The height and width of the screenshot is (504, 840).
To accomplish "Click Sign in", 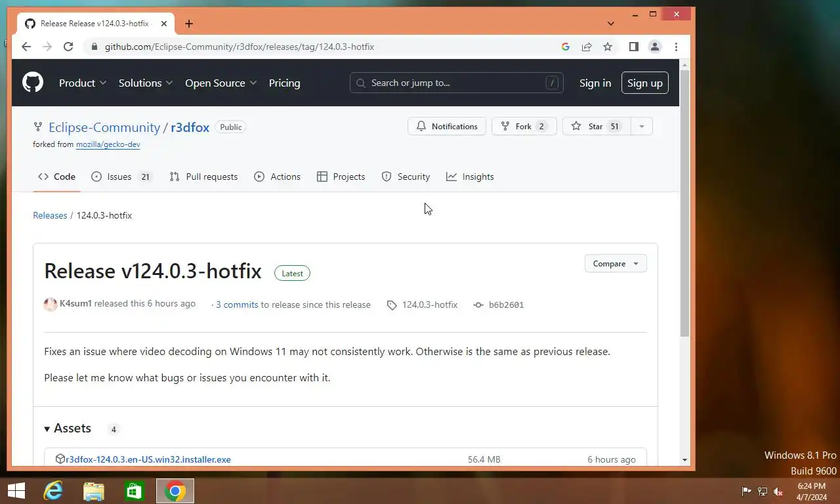I will tap(595, 83).
